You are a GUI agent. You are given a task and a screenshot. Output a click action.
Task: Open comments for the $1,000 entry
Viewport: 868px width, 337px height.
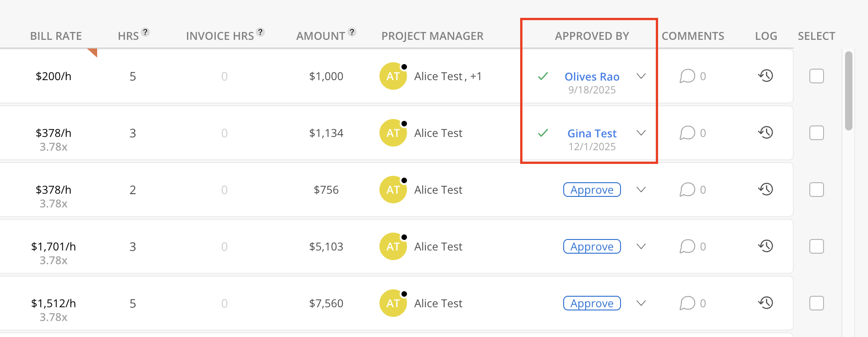click(x=687, y=76)
